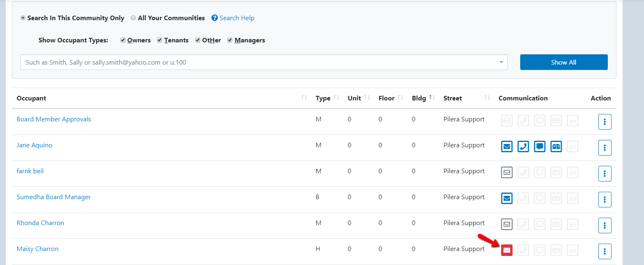Open action menu for Board Member Approvals
The width and height of the screenshot is (644, 265).
tap(605, 122)
